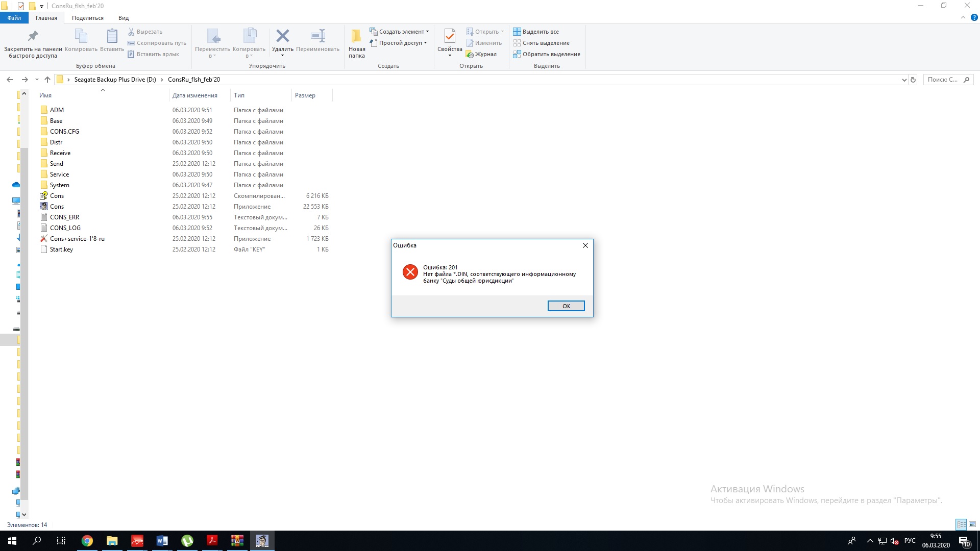
Task: Switch to large icons view toggle
Action: (972, 524)
